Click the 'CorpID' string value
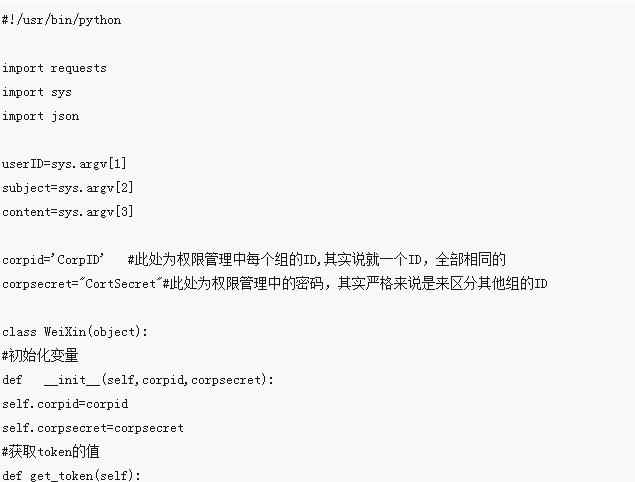The image size is (635, 482). [78, 260]
